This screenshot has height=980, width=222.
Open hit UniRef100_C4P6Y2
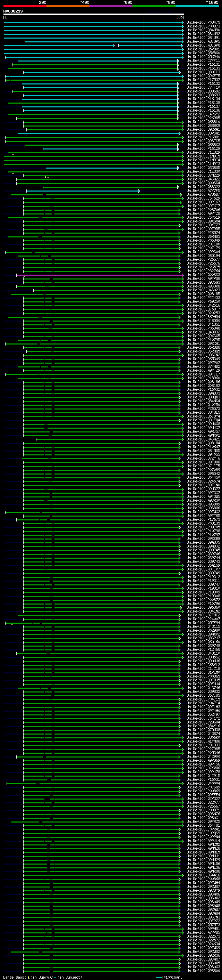coord(203,114)
